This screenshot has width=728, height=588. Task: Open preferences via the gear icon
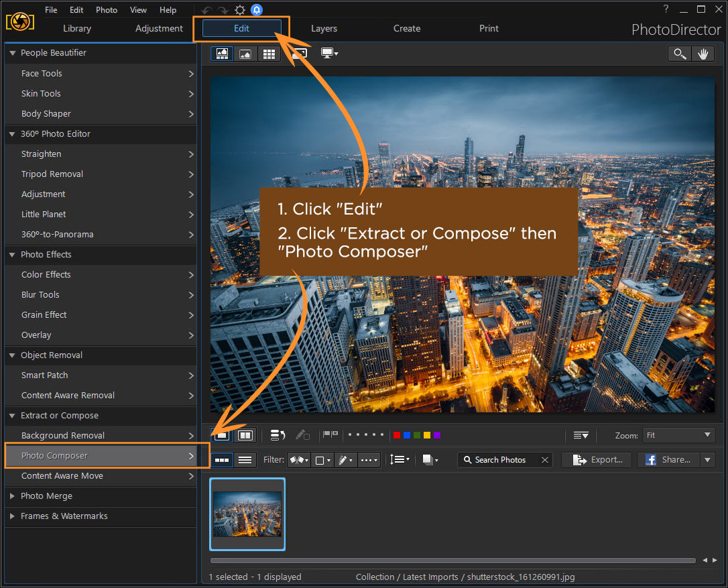pos(239,10)
